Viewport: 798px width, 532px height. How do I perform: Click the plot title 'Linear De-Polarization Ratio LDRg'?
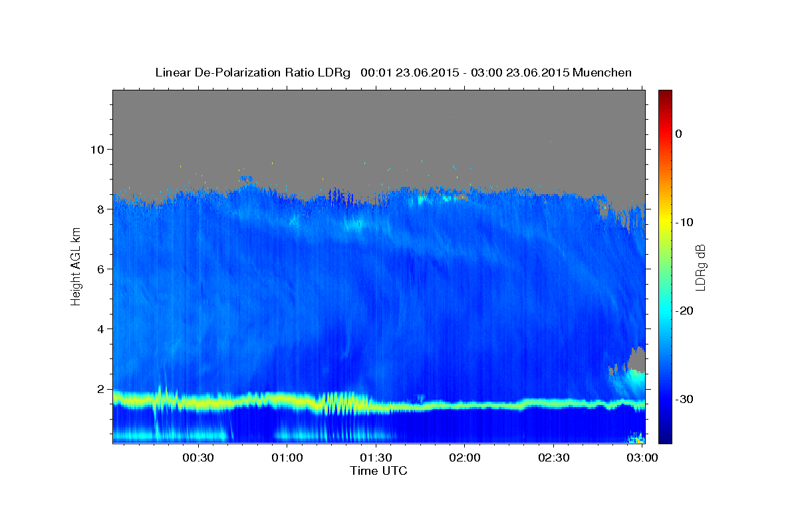(252, 72)
